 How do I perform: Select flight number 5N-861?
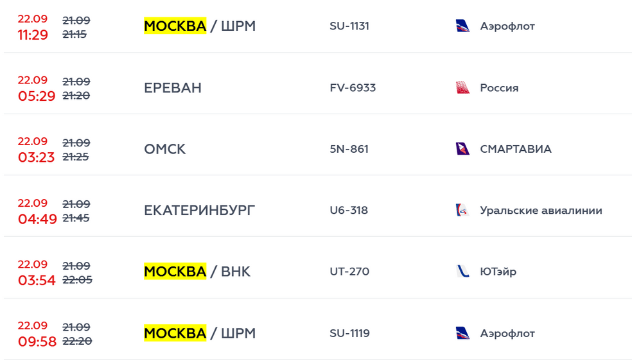click(349, 149)
